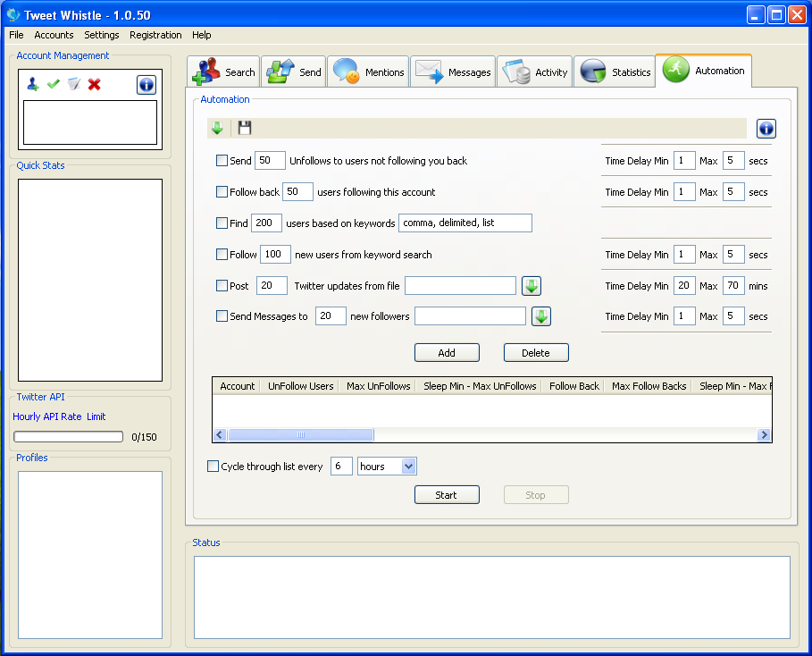Click the Sleep Min - Max UnFollows column header

[480, 386]
